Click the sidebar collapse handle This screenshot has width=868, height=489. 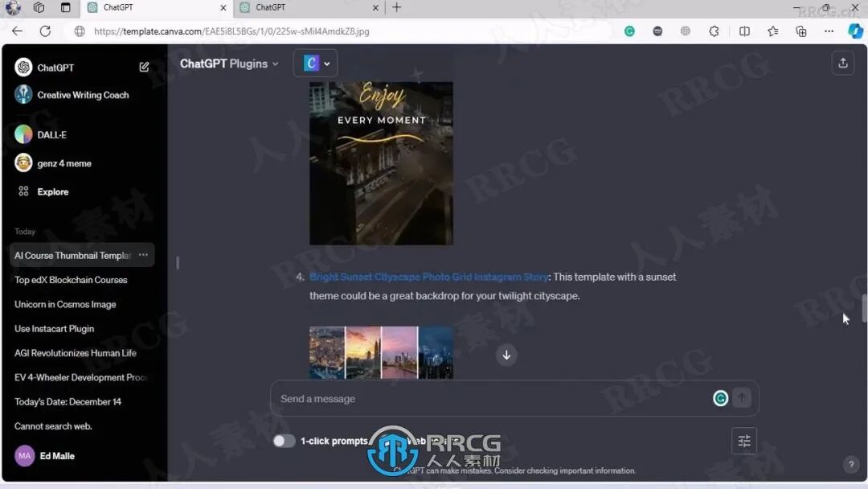(x=177, y=262)
